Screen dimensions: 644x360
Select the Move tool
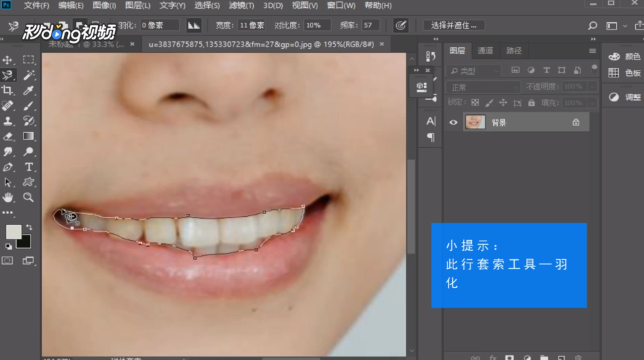[7, 60]
